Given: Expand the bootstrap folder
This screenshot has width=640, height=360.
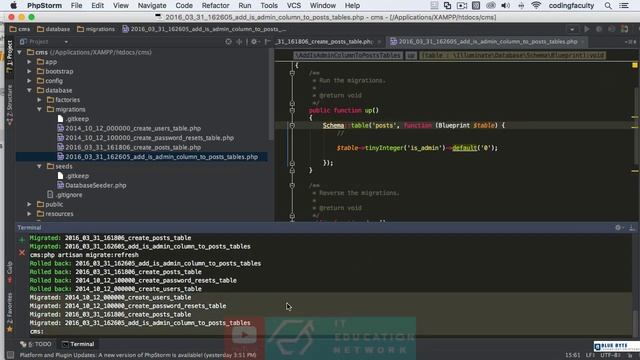Looking at the screenshot, I should point(29,71).
